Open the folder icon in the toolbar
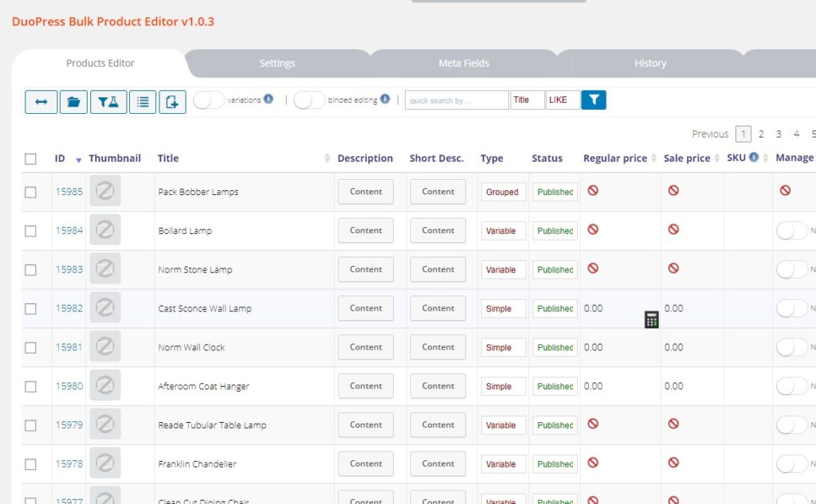816x504 pixels. click(73, 101)
